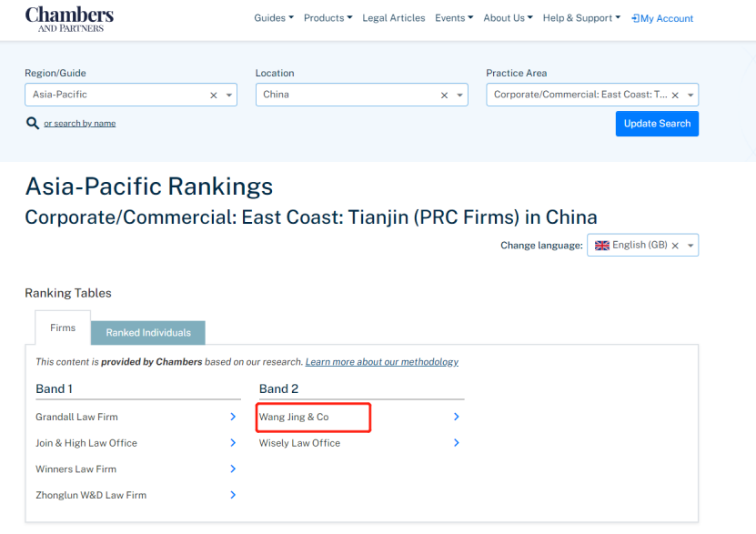This screenshot has height=534, width=756.
Task: Click the Chambers and Partners logo
Action: coord(69,18)
